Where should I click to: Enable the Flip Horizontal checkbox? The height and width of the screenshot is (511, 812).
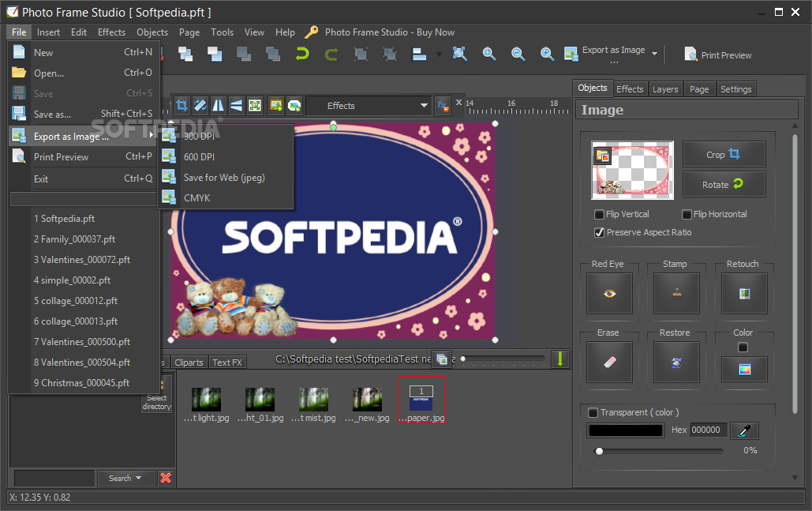pyautogui.click(x=687, y=214)
